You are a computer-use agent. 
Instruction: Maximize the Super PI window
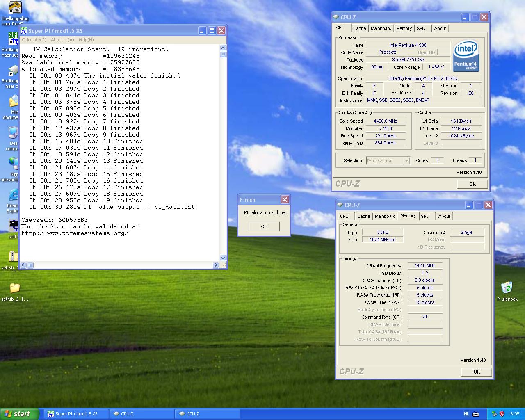212,30
